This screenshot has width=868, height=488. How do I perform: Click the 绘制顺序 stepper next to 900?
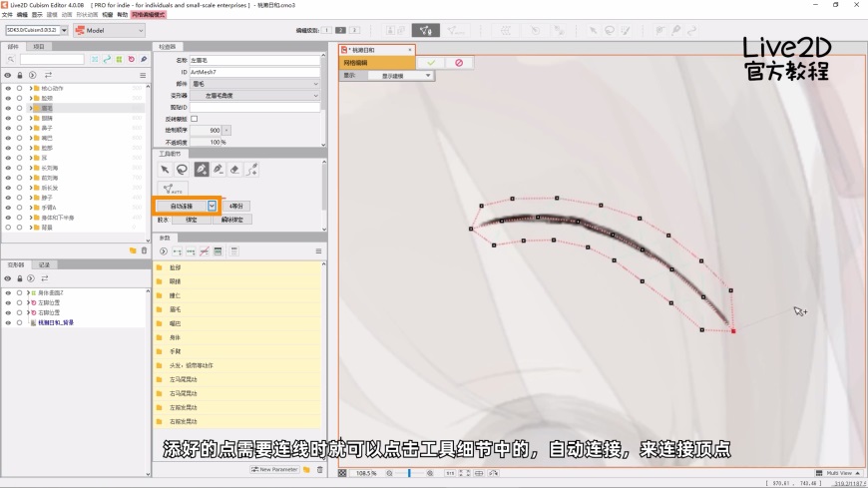tap(226, 130)
